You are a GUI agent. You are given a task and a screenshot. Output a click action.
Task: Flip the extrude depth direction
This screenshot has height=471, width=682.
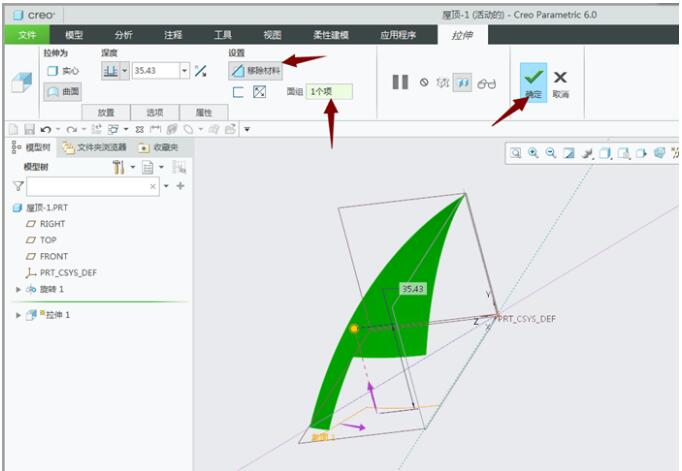[x=201, y=71]
